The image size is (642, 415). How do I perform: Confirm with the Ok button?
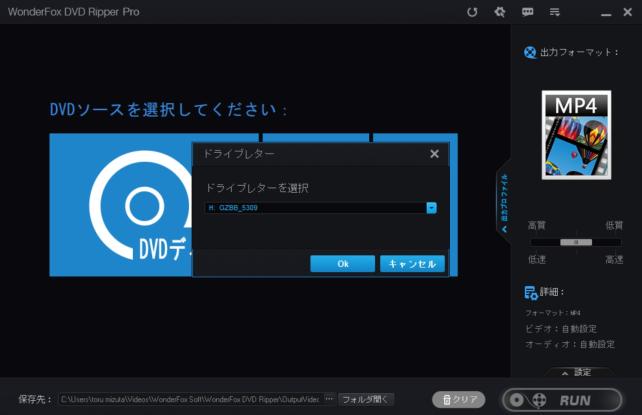tap(343, 264)
